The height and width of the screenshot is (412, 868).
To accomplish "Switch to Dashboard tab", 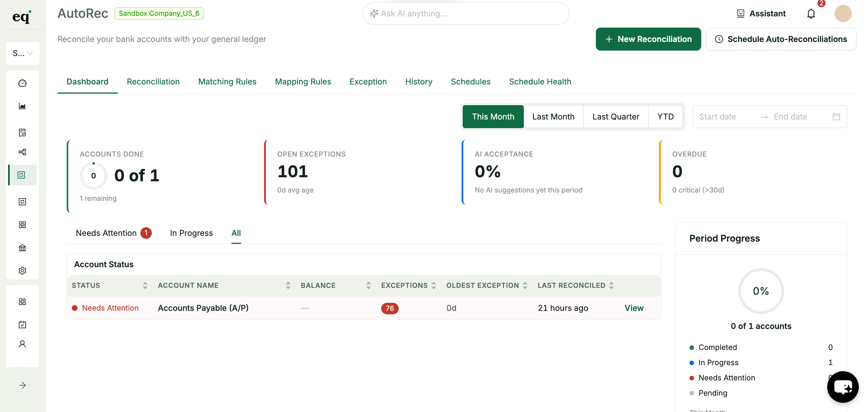I will [87, 82].
